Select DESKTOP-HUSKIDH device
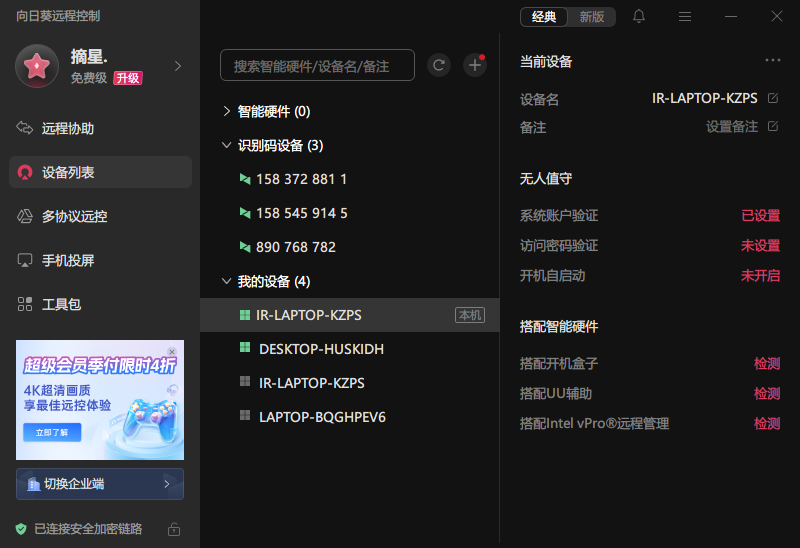This screenshot has width=800, height=548. coord(349,349)
